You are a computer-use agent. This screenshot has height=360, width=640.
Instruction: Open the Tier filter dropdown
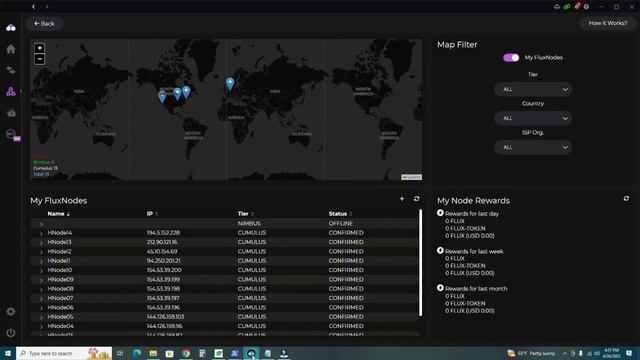pyautogui.click(x=533, y=89)
